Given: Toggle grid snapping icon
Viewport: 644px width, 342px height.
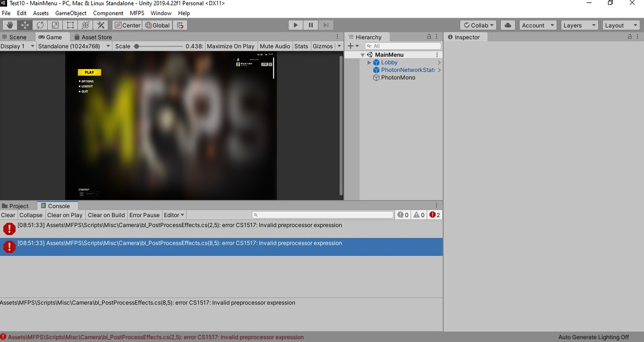Looking at the screenshot, I should coord(181,25).
